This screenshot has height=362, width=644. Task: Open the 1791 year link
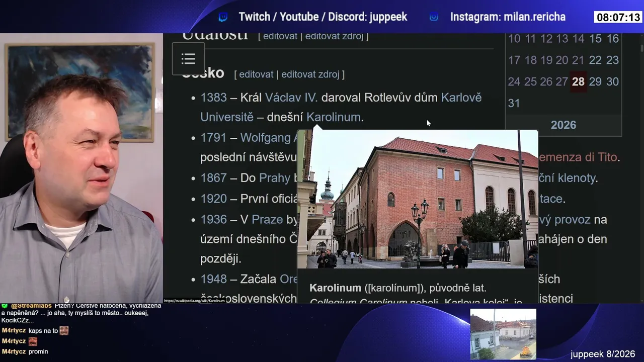(213, 138)
